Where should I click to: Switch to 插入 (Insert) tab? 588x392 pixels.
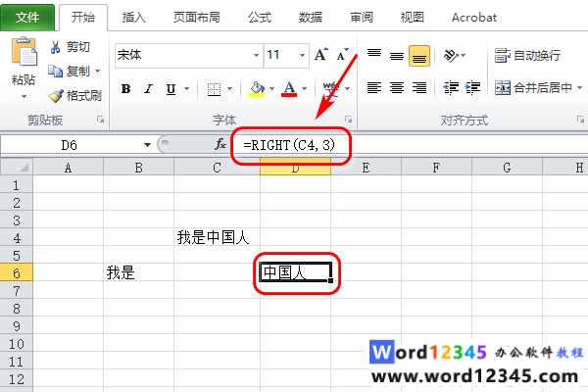click(134, 18)
